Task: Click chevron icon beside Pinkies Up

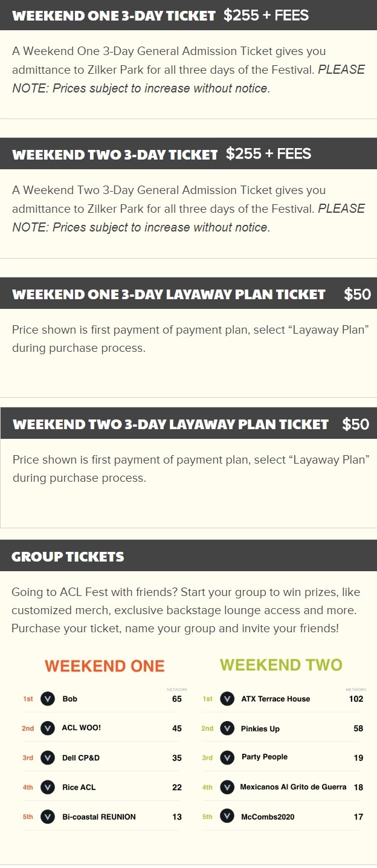Action: pyautogui.click(x=227, y=728)
